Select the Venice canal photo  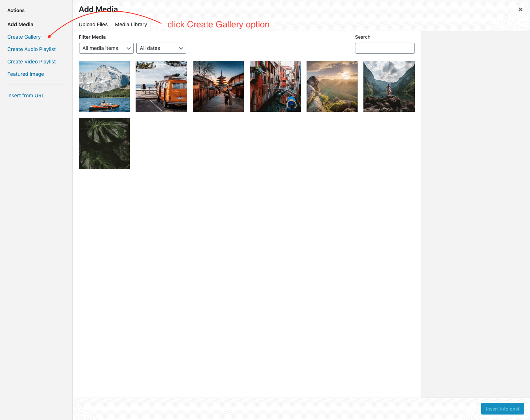(275, 86)
